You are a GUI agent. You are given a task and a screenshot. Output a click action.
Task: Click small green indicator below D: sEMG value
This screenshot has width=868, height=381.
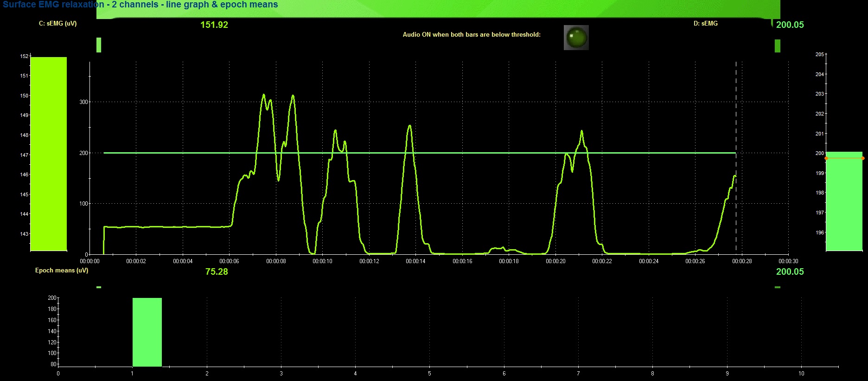778,46
